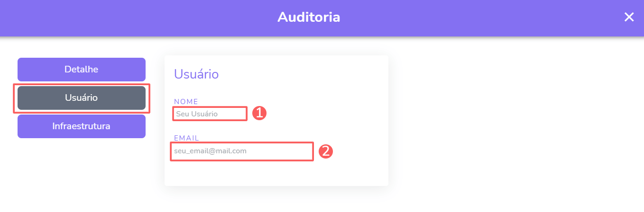Click the red number 1 marker
This screenshot has width=644, height=212.
pyautogui.click(x=259, y=113)
